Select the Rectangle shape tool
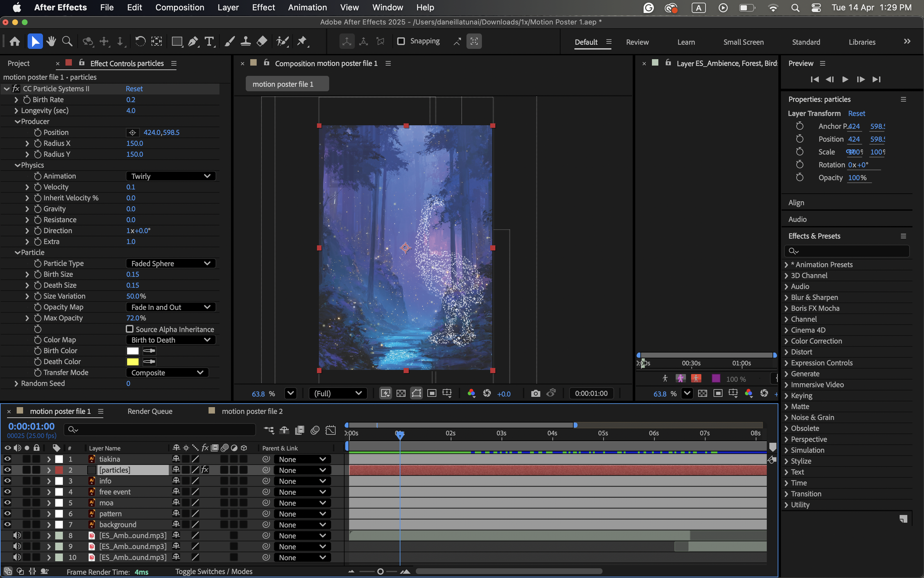 click(x=177, y=41)
